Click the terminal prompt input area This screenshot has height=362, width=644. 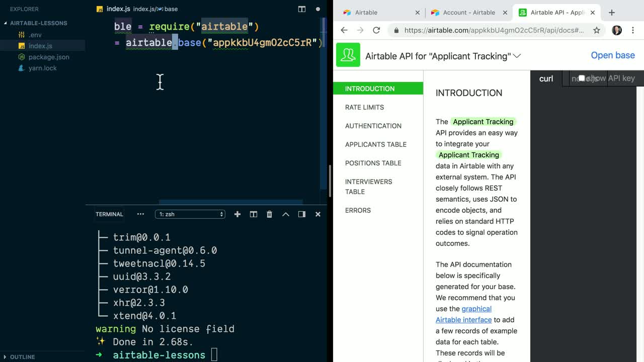click(214, 355)
